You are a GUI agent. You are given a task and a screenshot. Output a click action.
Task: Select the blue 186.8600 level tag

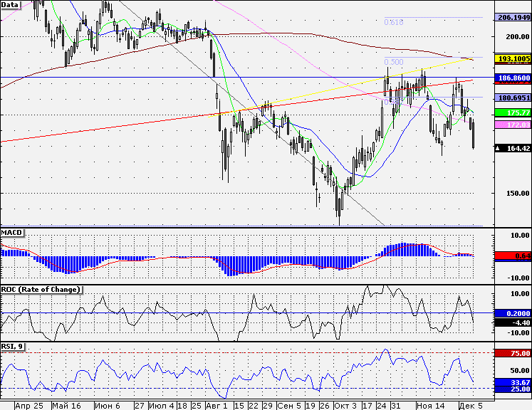point(513,78)
